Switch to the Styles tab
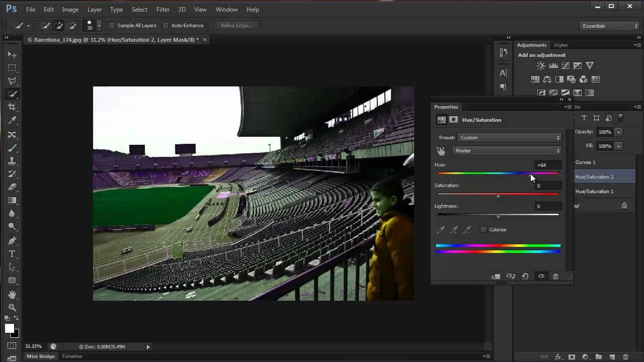This screenshot has width=644, height=362. 560,45
